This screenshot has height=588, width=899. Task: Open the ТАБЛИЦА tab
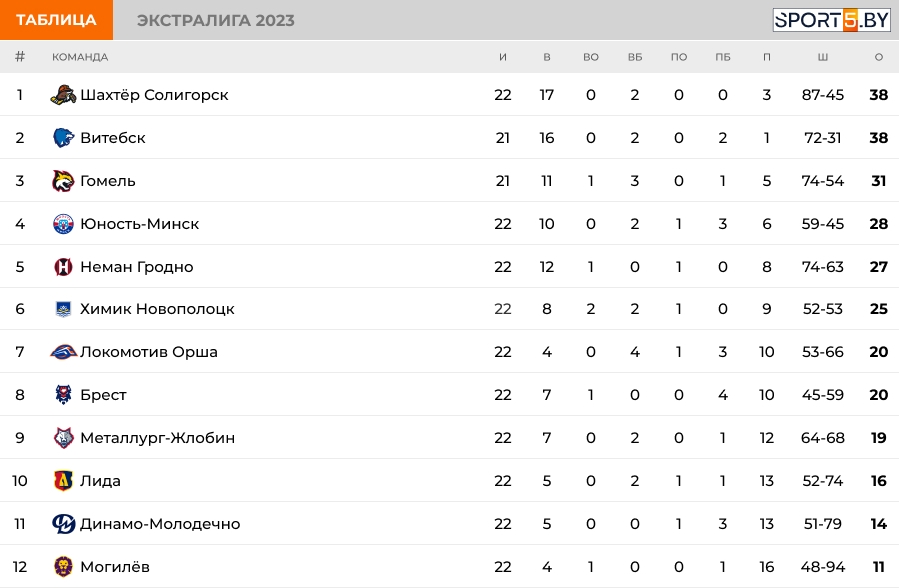coord(56,20)
